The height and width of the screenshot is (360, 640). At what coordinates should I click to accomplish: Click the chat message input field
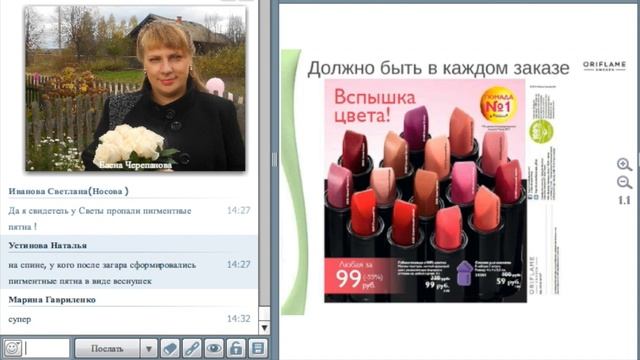(47, 349)
